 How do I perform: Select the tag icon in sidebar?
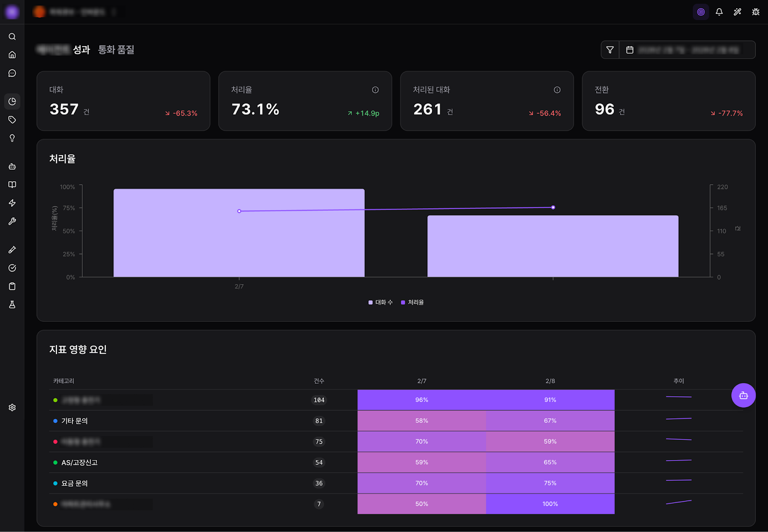click(x=12, y=120)
